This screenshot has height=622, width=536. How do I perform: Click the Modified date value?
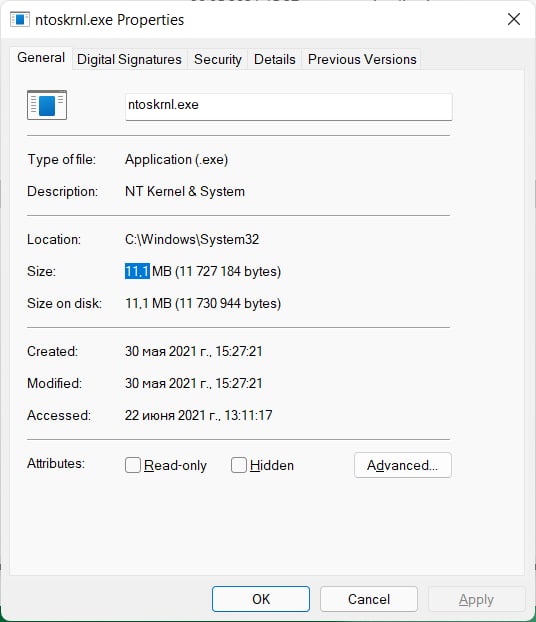pos(194,384)
